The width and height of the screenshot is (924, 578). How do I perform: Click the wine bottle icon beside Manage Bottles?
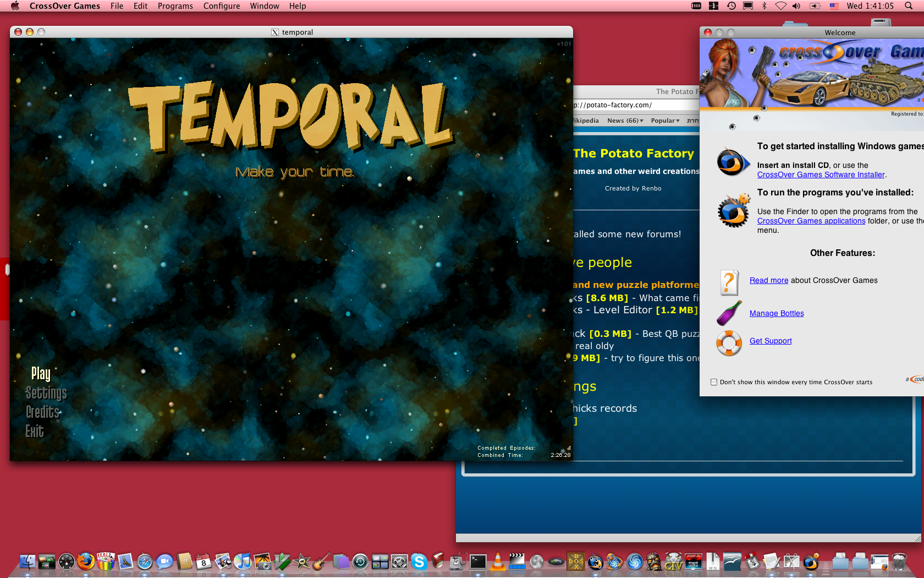(729, 313)
